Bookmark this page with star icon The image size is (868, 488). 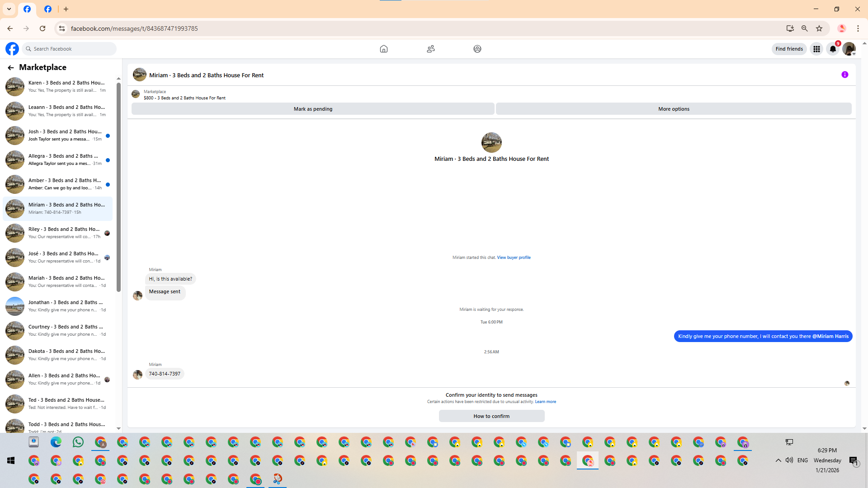(819, 28)
